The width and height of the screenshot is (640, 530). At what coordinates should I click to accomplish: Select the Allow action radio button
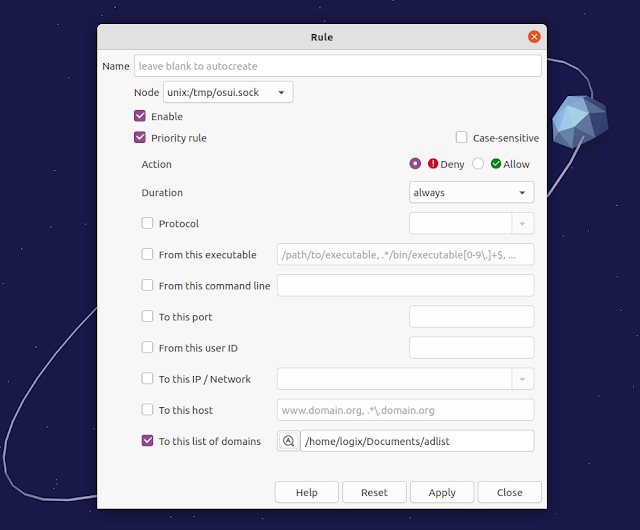[478, 164]
